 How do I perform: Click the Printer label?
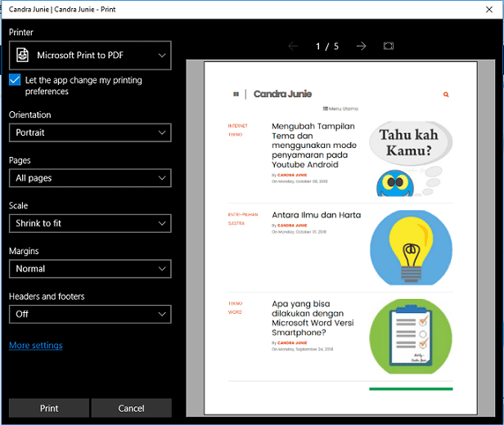tap(21, 32)
